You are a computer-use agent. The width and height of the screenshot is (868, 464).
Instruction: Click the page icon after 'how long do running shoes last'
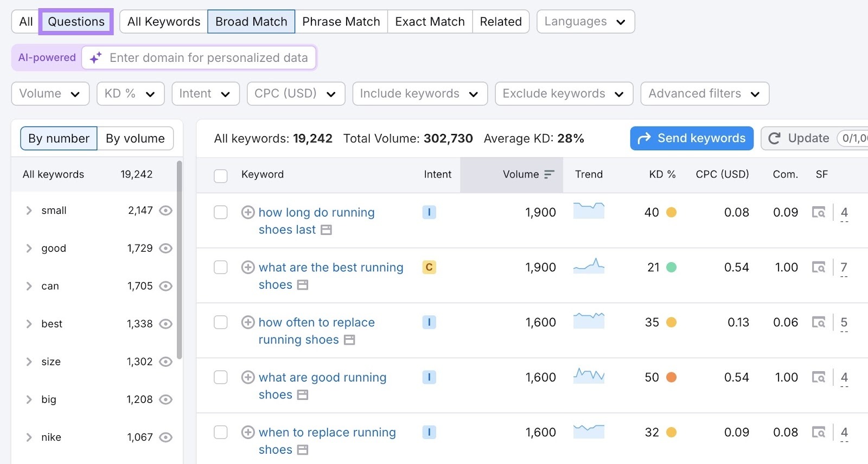326,230
